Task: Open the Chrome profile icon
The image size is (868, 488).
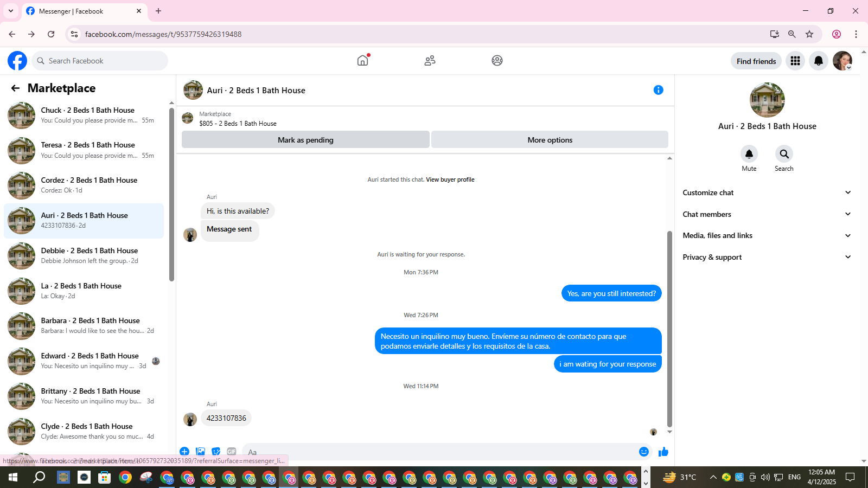Action: [837, 34]
